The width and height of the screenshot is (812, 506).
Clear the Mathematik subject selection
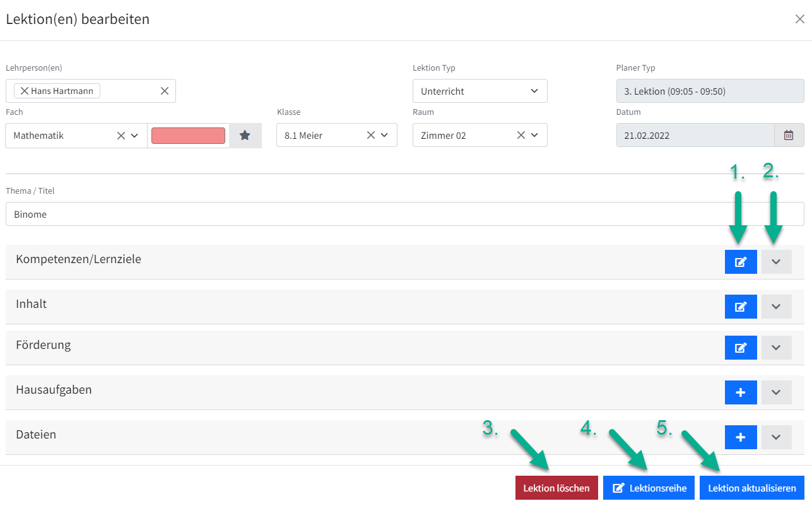point(121,136)
